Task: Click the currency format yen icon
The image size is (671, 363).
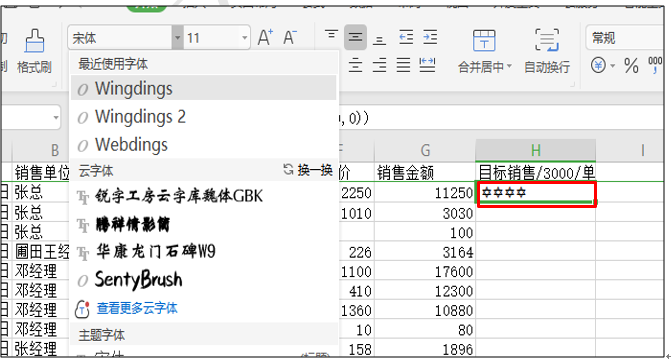Action: pos(598,65)
